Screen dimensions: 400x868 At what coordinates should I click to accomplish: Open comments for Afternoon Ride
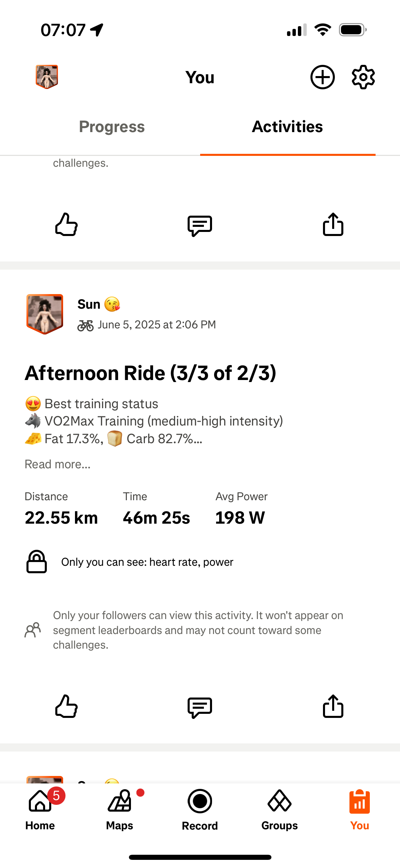tap(200, 708)
